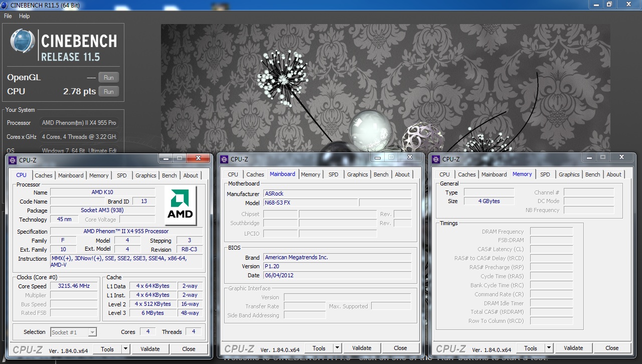Run the CPU benchmark

(109, 91)
